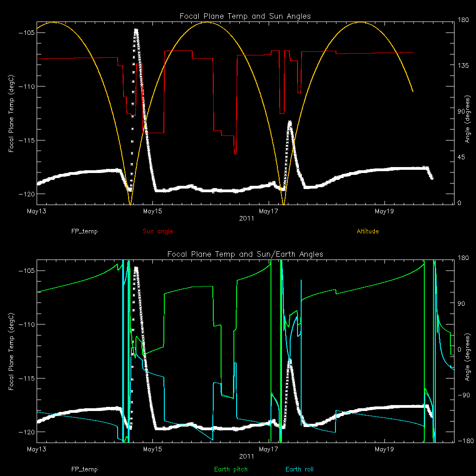Click 'May19' x-axis label of bottom chart
The image size is (476, 476).
[x=384, y=449]
